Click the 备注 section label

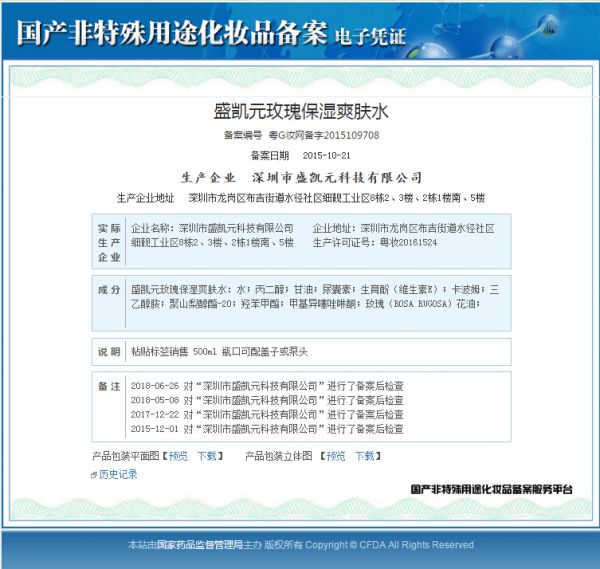[109, 386]
